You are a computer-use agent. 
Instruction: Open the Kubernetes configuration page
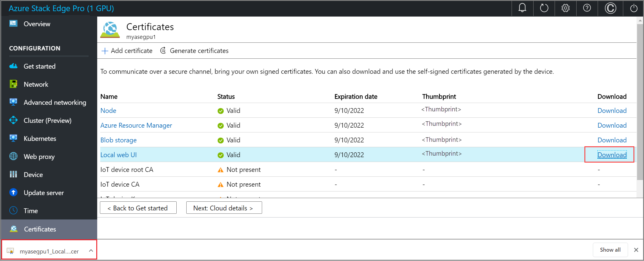point(40,138)
